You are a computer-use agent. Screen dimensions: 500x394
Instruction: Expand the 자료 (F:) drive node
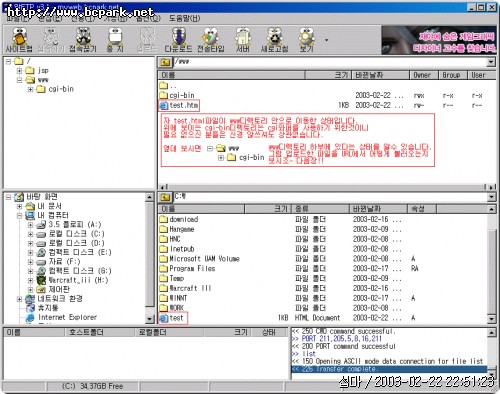point(30,262)
